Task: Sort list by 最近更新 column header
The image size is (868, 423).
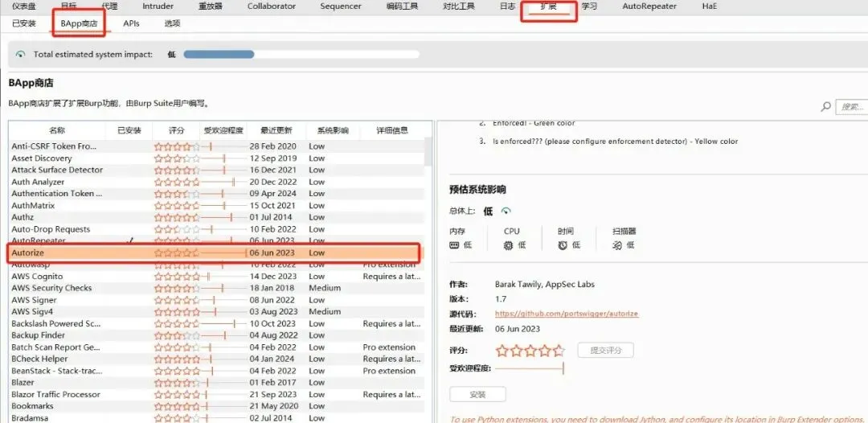Action: click(x=276, y=130)
